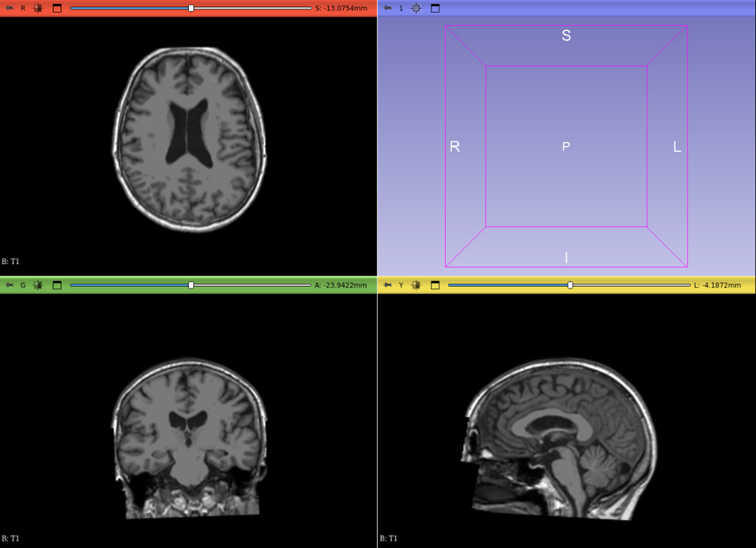Center the 3D view on the scene
Viewport: 756px width, 548px height.
pos(416,8)
